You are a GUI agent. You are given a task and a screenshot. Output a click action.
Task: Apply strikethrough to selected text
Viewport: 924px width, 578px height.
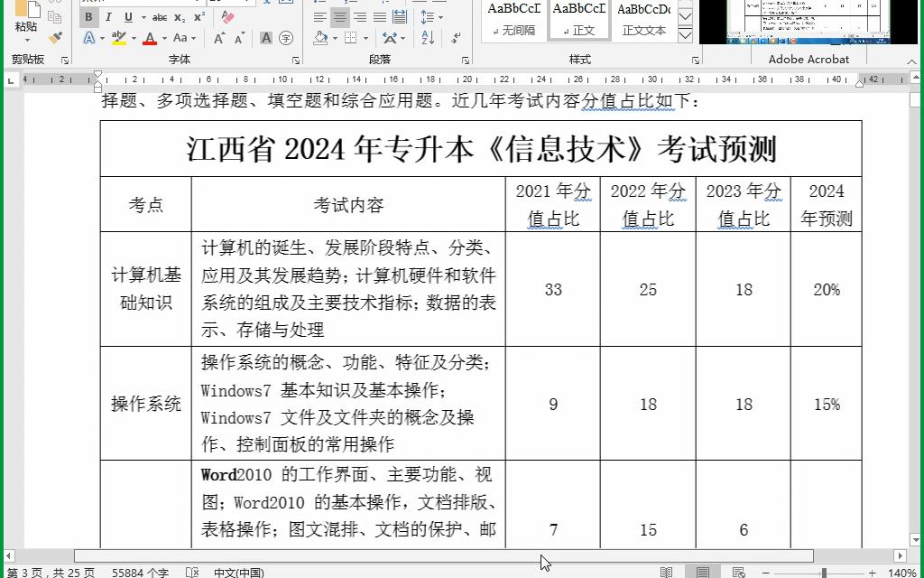pos(161,16)
